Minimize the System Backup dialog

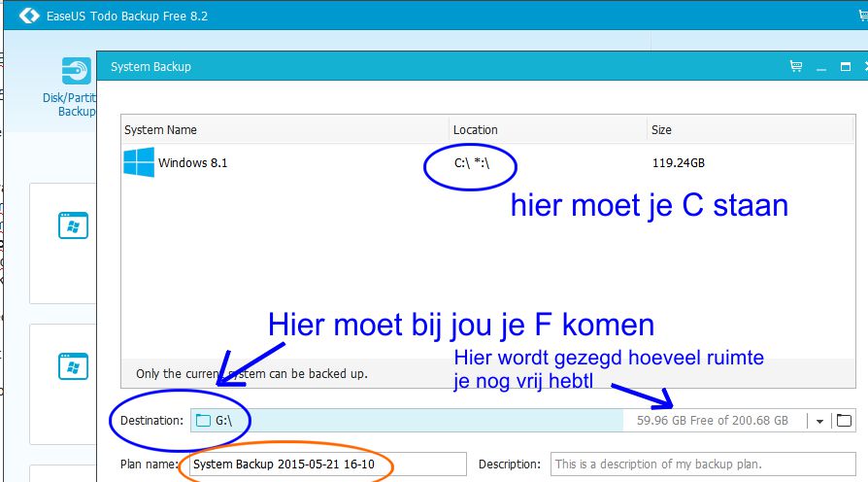click(x=821, y=67)
